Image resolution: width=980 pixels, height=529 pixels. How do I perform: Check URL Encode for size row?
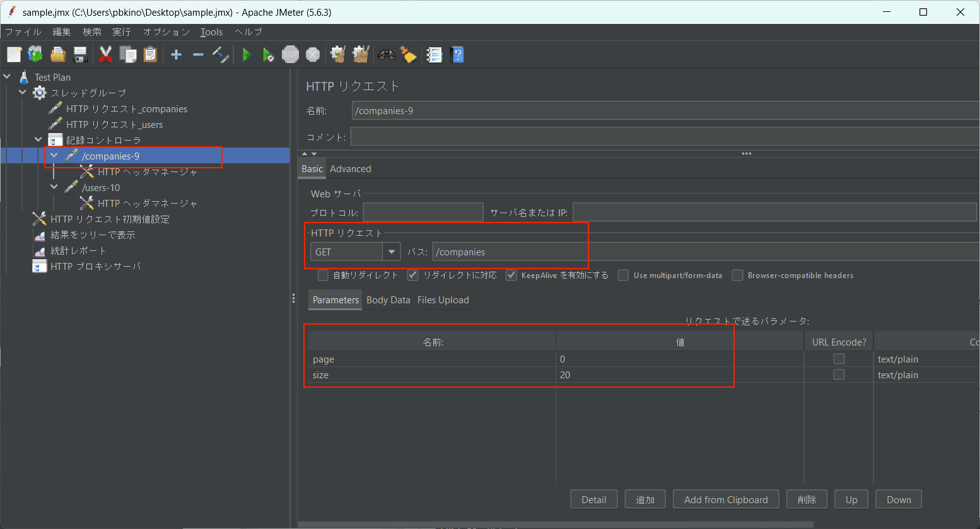click(839, 375)
